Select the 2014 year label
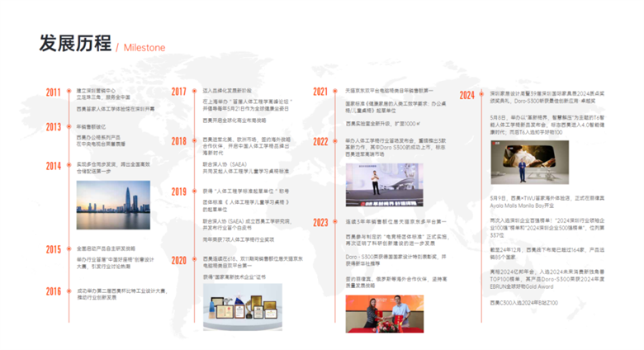This screenshot has width=644, height=350. pos(54,166)
